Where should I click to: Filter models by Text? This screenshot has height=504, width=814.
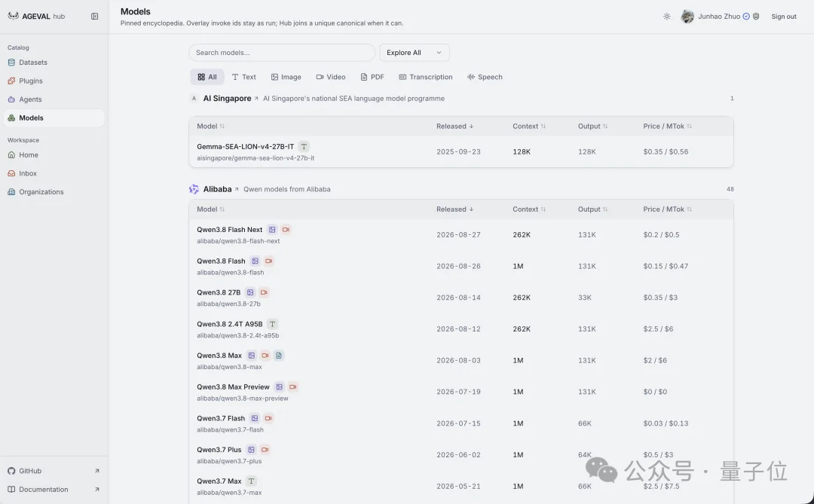tap(244, 77)
